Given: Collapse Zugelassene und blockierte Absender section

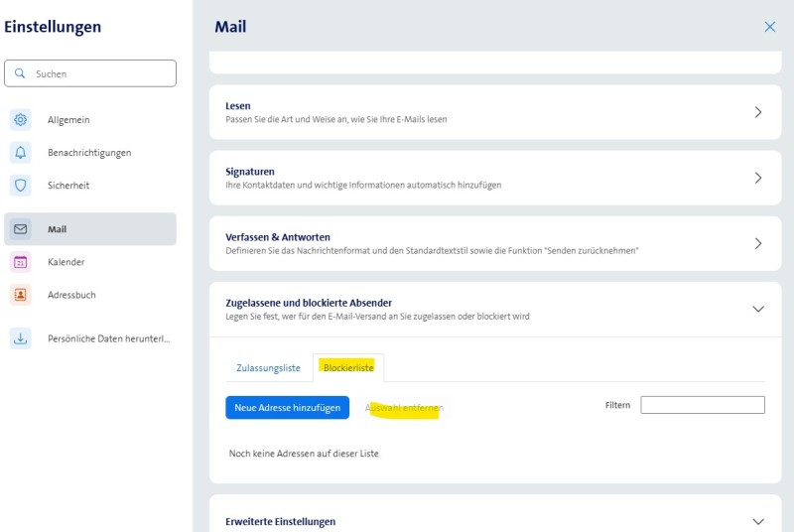Looking at the screenshot, I should coord(758,309).
